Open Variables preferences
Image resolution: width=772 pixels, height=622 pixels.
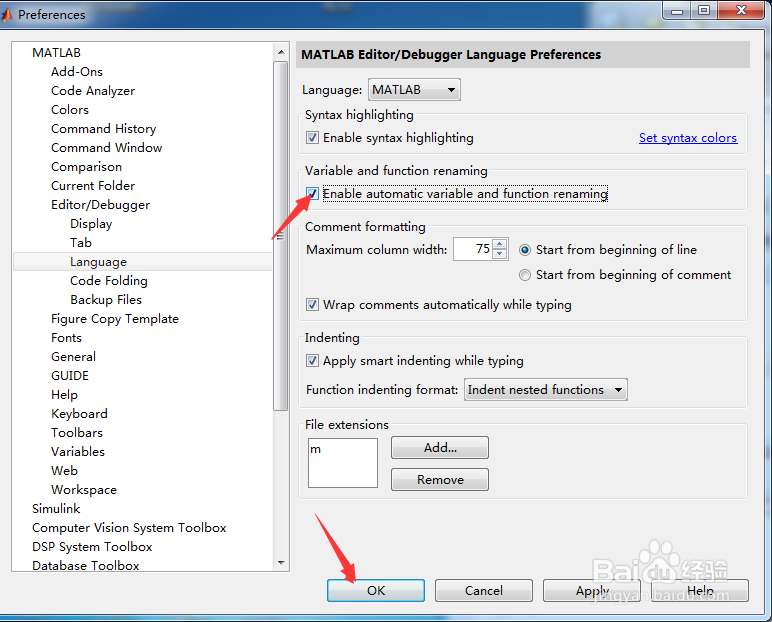pos(78,452)
